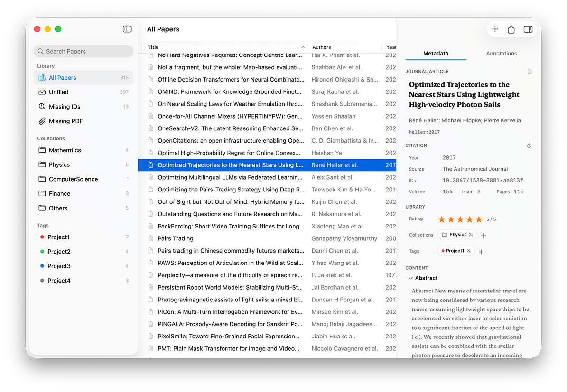Click the document icon beside JOURNAL ARTICLE

click(x=530, y=72)
